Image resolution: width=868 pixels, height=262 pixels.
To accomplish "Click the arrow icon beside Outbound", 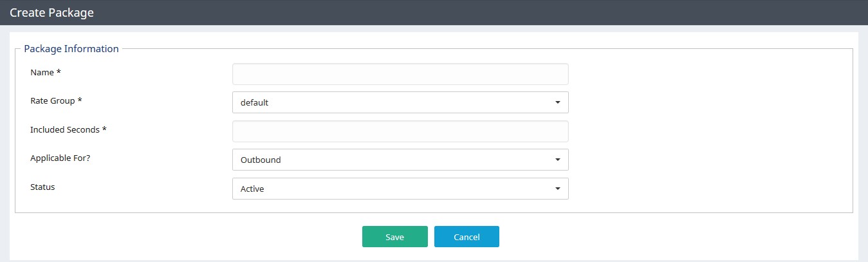I will (557, 160).
